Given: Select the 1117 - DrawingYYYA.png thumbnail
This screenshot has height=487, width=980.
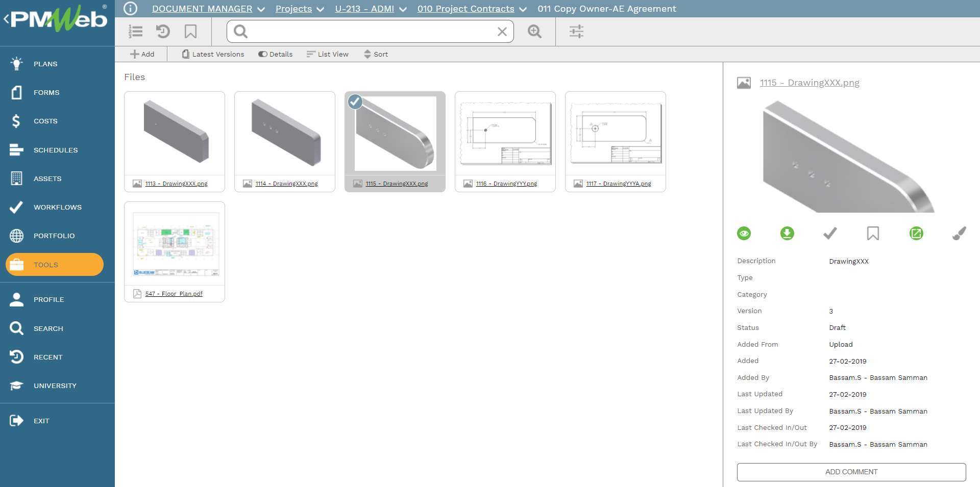Looking at the screenshot, I should pos(616,134).
